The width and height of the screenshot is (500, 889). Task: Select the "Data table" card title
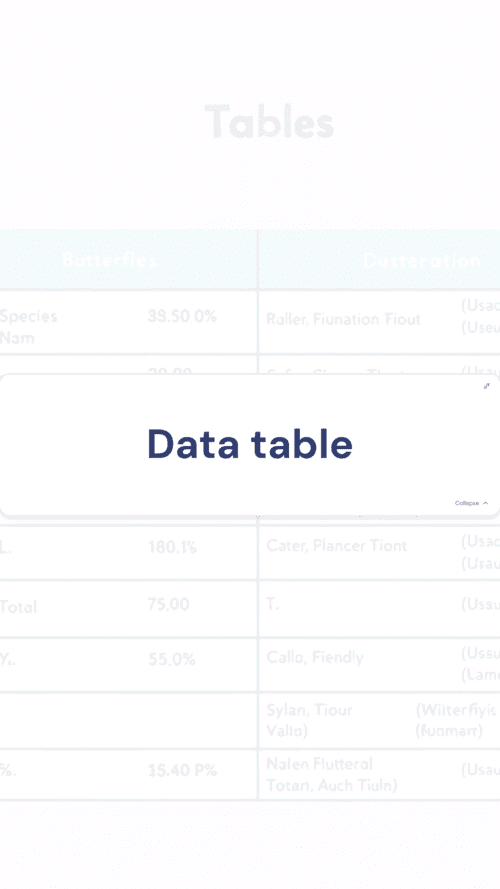coord(250,444)
